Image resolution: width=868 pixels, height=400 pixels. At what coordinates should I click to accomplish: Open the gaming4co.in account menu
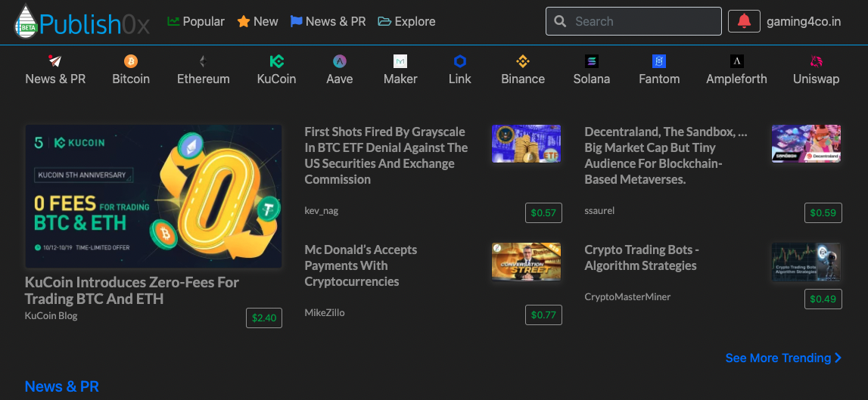pyautogui.click(x=804, y=22)
